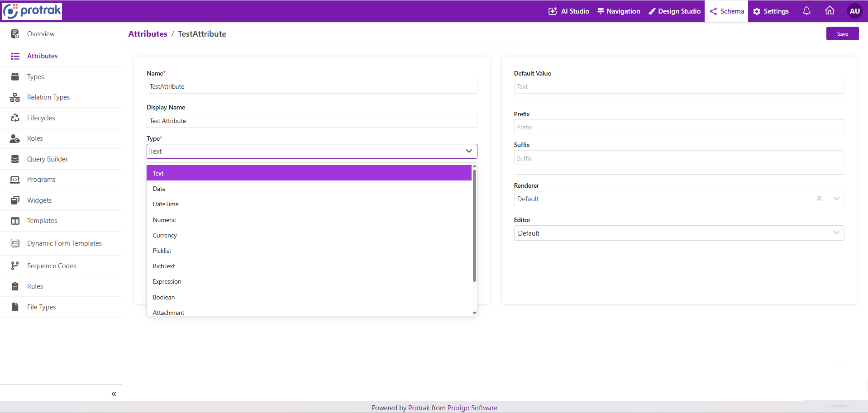Click the Lifecycles recycle icon

coord(15,118)
